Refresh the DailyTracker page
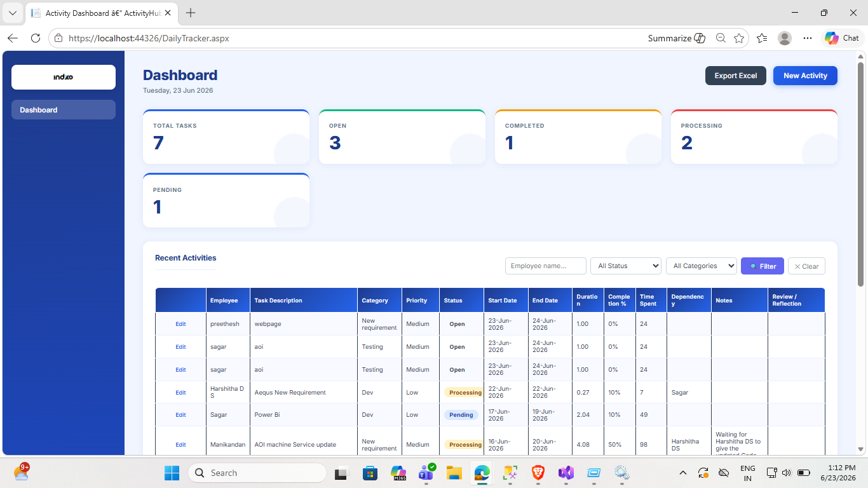 pyautogui.click(x=36, y=38)
